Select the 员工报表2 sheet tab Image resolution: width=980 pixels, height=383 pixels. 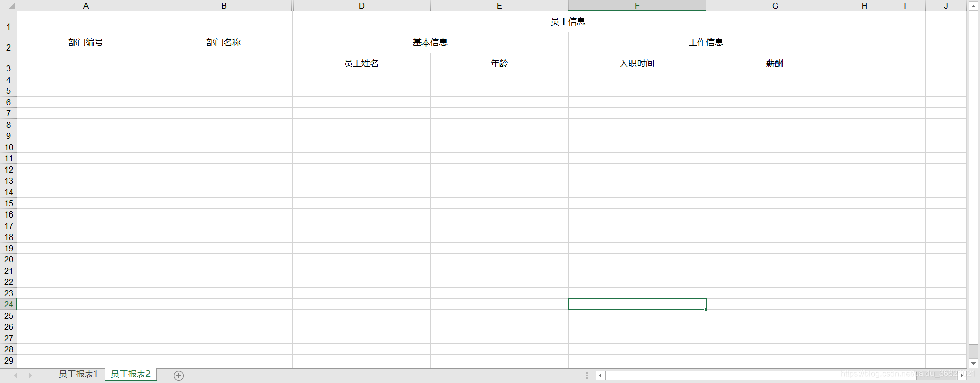(x=131, y=374)
